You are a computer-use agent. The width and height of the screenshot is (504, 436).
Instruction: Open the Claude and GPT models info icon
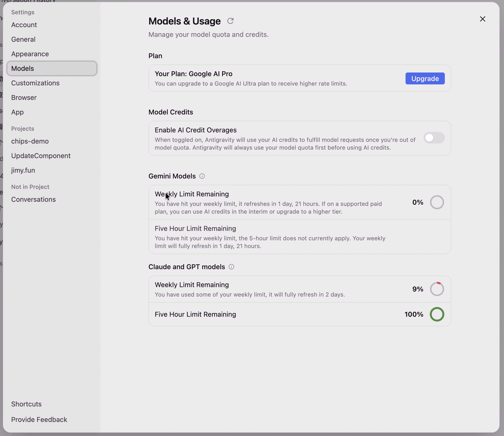231,267
